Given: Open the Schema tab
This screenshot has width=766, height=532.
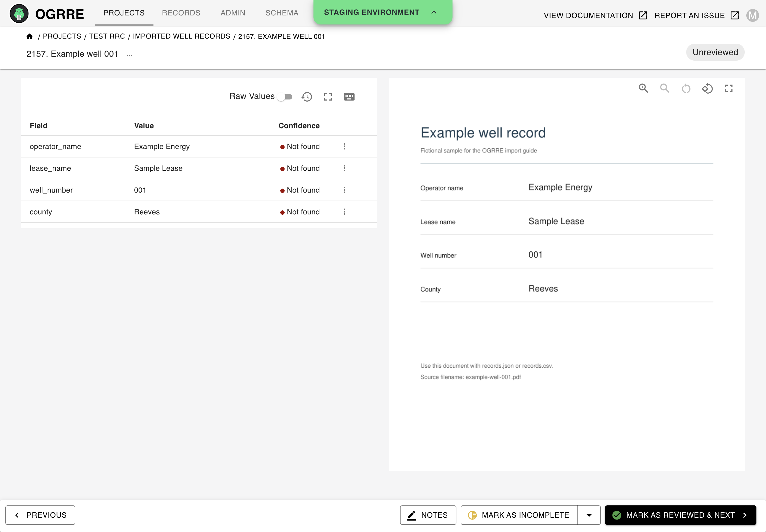Looking at the screenshot, I should 282,13.
